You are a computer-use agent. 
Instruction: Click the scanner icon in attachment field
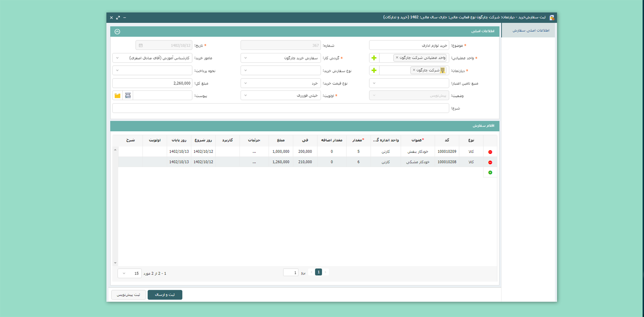[x=128, y=96]
